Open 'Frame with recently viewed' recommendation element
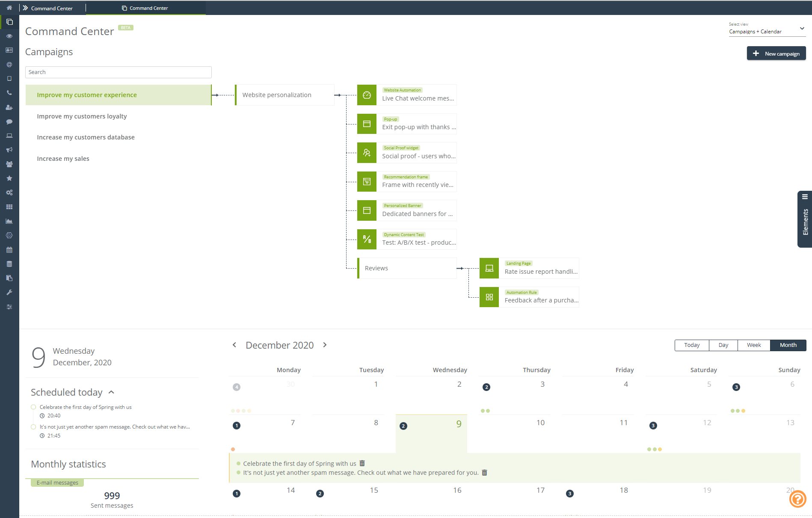 pyautogui.click(x=407, y=181)
